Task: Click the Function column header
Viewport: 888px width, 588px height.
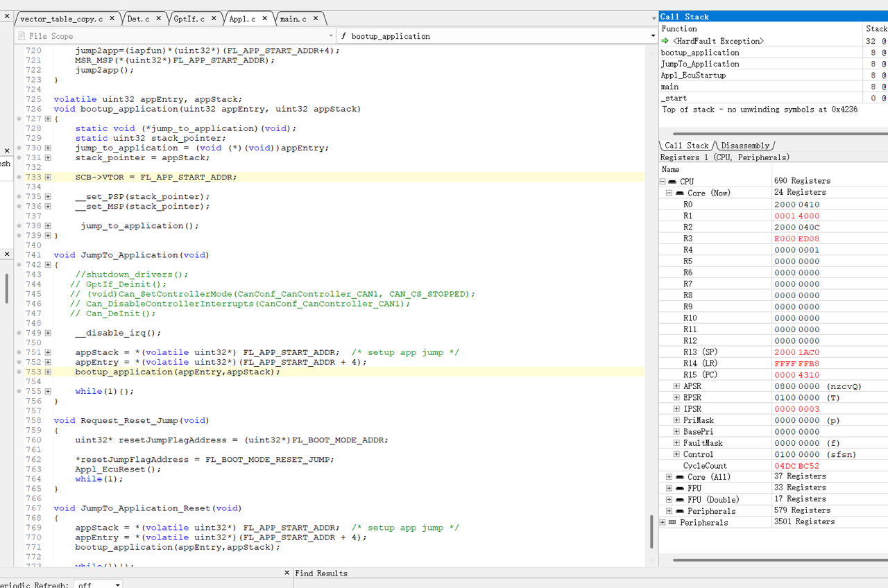Action: click(x=761, y=28)
